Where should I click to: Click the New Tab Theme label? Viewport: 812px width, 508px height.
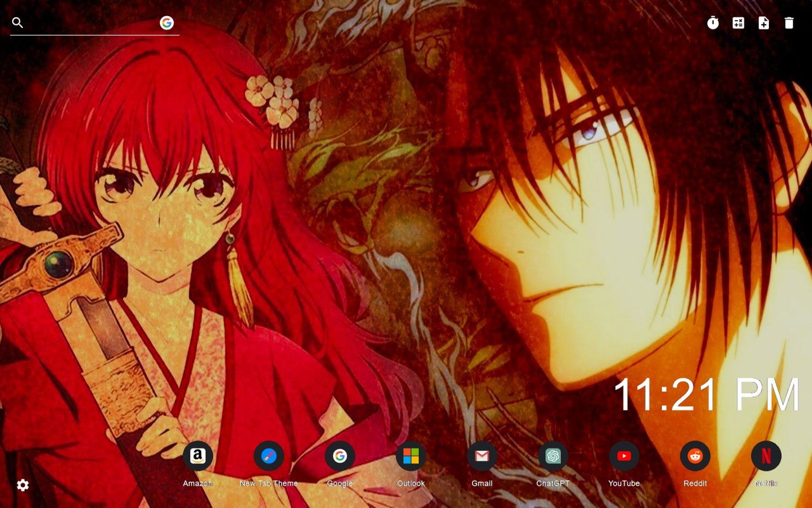click(269, 483)
